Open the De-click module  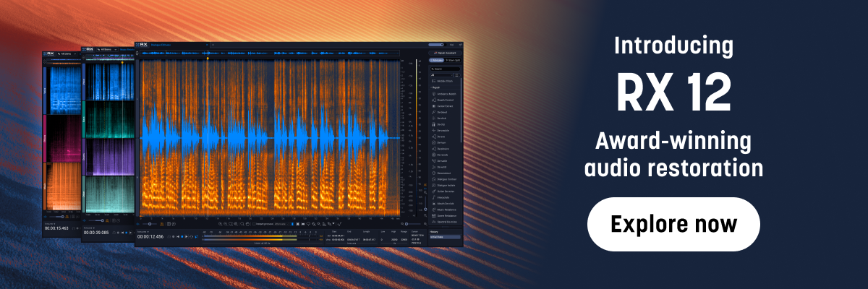[x=441, y=118]
